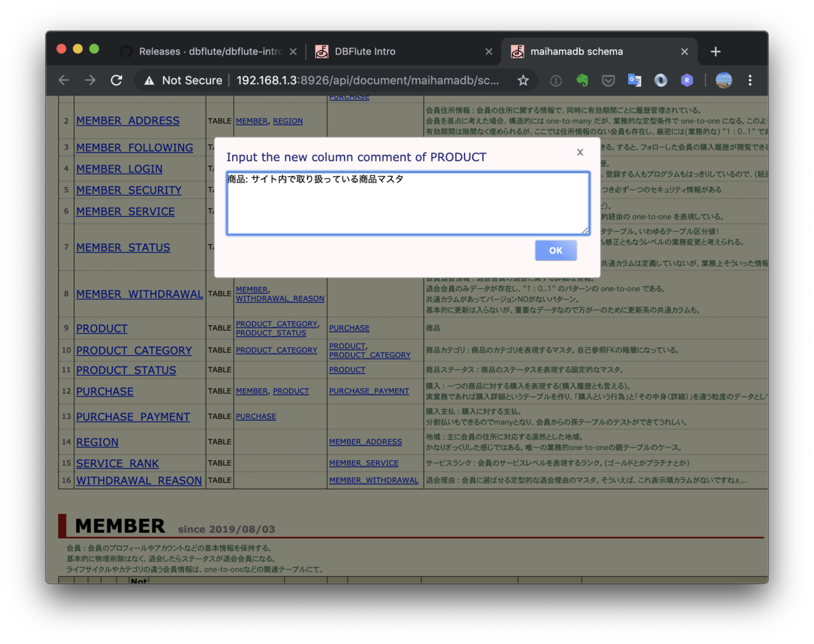Reload the maihamadb schema page
The width and height of the screenshot is (814, 644).
(116, 80)
